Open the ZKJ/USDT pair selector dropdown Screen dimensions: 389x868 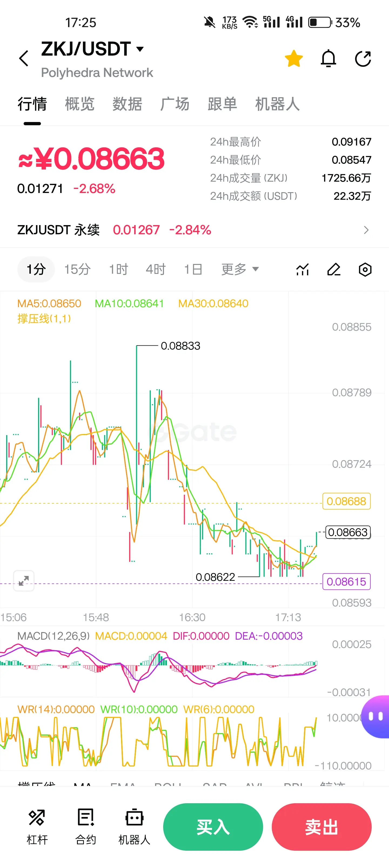92,49
